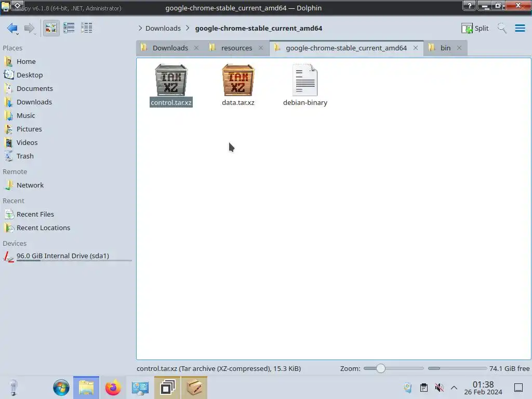Viewport: 532px width, 399px height.
Task: Expand hidden tray icons arrow
Action: (x=454, y=388)
